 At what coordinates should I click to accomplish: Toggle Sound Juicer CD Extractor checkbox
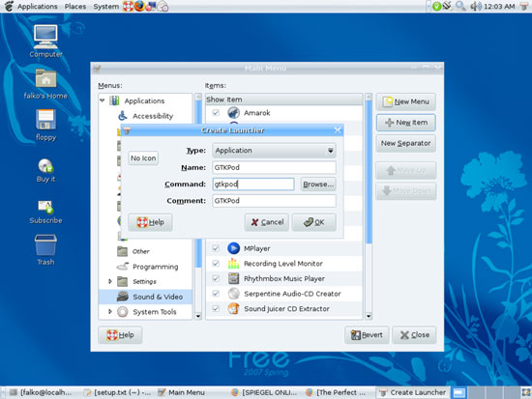click(216, 308)
